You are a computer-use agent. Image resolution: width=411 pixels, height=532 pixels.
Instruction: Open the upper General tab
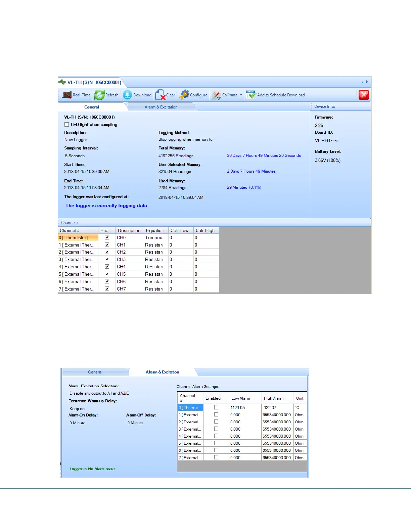point(92,107)
